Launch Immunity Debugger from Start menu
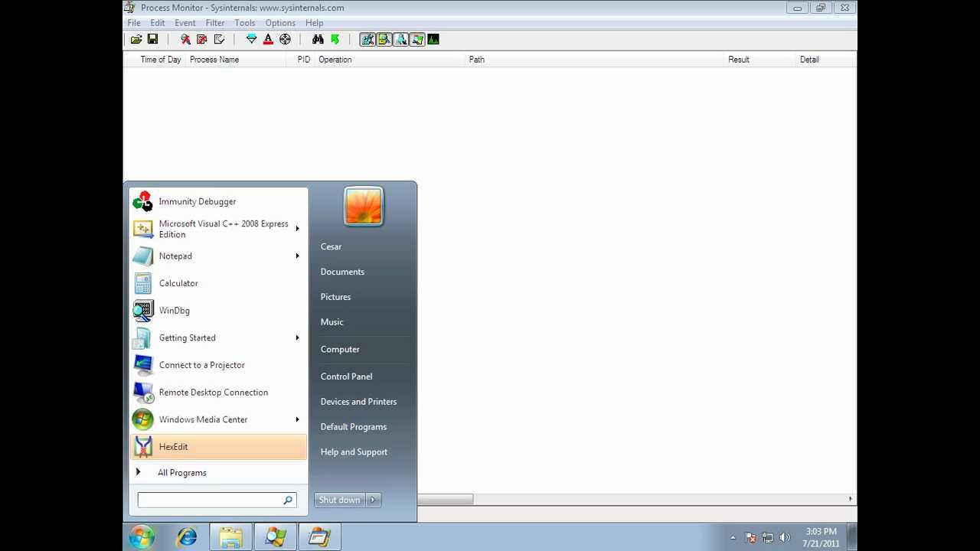Viewport: 980px width, 551px height. (218, 201)
